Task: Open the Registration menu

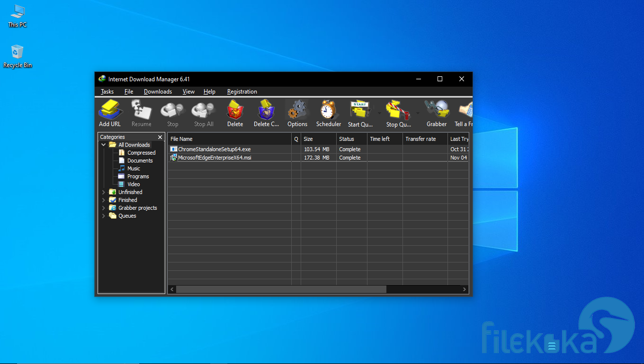Action: [242, 91]
